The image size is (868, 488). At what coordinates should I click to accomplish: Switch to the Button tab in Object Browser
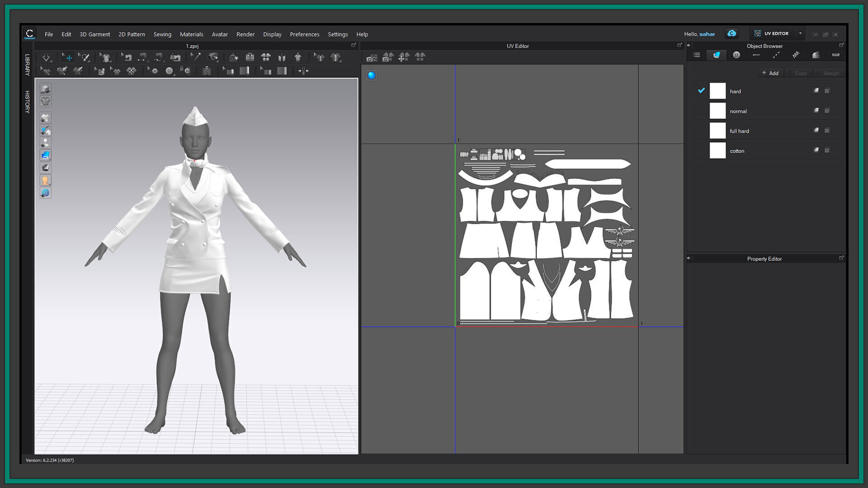(x=736, y=55)
